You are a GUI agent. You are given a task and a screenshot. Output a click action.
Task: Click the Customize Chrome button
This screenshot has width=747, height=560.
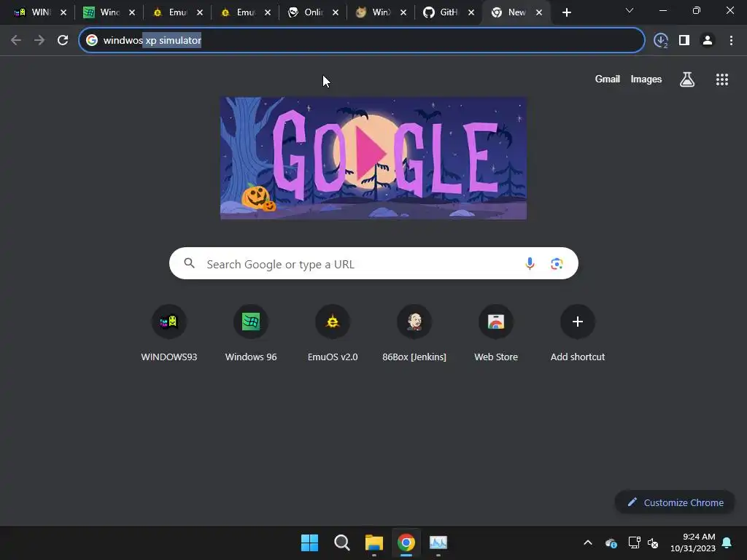point(675,502)
